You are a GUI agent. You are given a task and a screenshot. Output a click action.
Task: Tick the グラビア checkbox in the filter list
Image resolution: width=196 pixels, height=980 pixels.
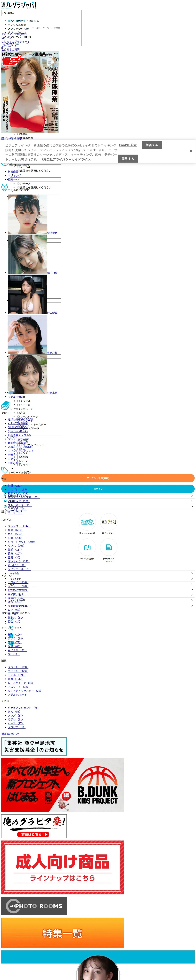click(19, 465)
